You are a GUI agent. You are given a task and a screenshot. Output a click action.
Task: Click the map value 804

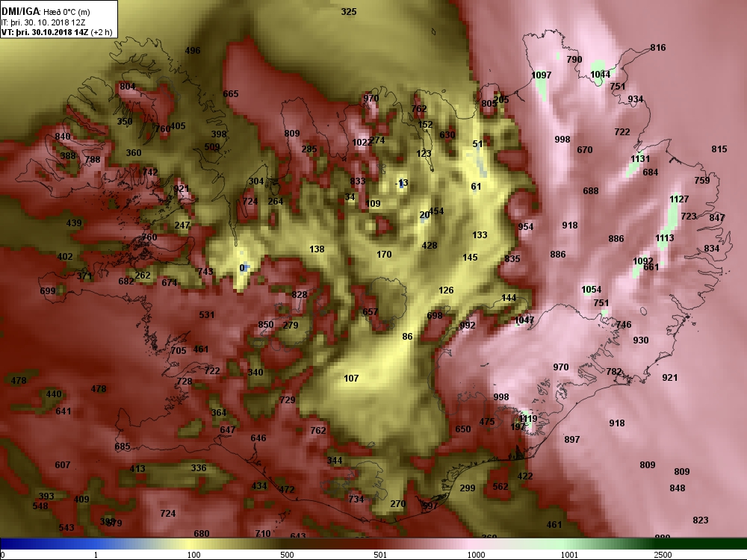click(x=127, y=86)
